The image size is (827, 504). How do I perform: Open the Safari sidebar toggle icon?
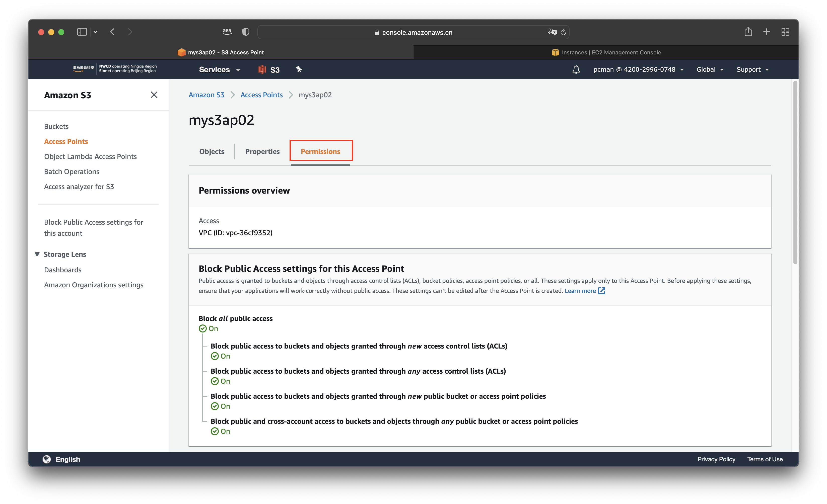pos(82,32)
